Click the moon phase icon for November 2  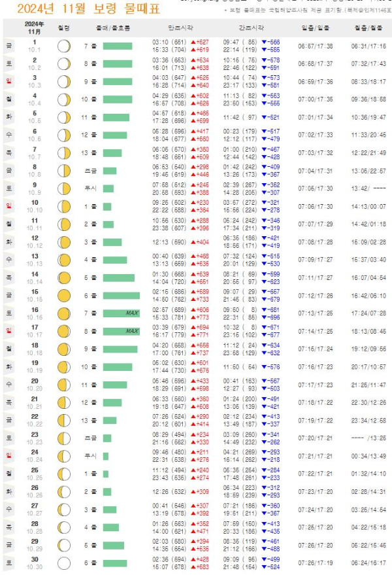pyautogui.click(x=64, y=64)
